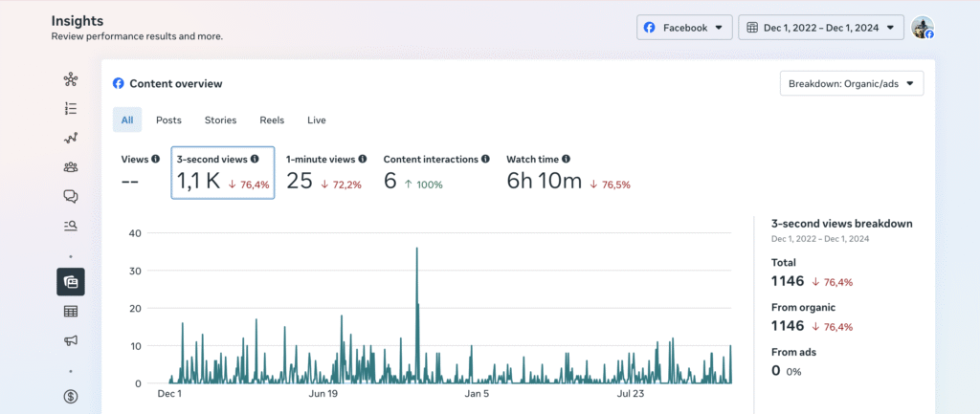The width and height of the screenshot is (980, 414).
Task: Select the highlighted Content icon in sidebar
Action: [x=70, y=281]
